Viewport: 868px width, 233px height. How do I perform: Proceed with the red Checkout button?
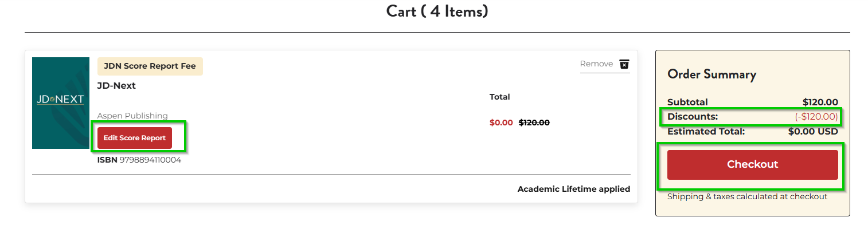point(752,164)
